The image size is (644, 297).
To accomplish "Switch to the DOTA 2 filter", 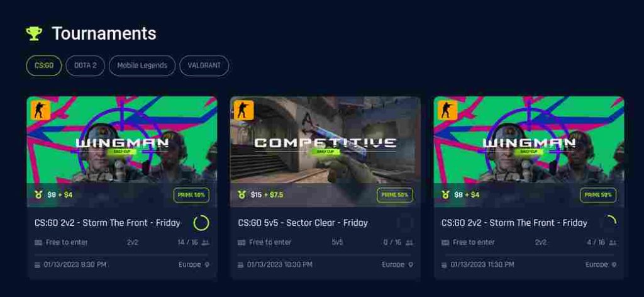I will [86, 65].
